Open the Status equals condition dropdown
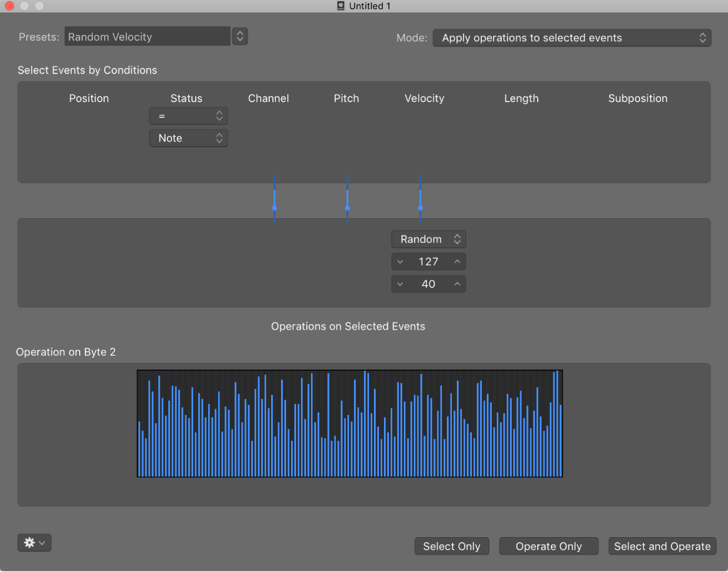 point(188,116)
